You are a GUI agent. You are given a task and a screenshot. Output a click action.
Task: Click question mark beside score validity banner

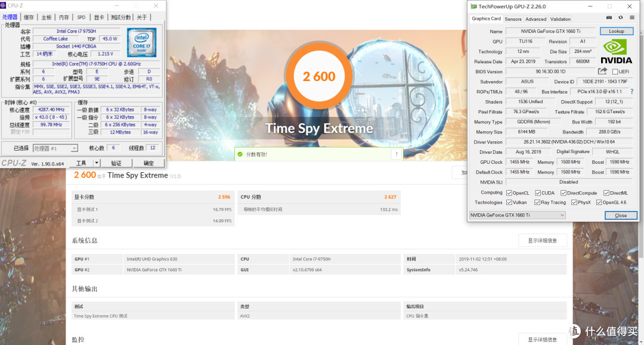click(397, 154)
